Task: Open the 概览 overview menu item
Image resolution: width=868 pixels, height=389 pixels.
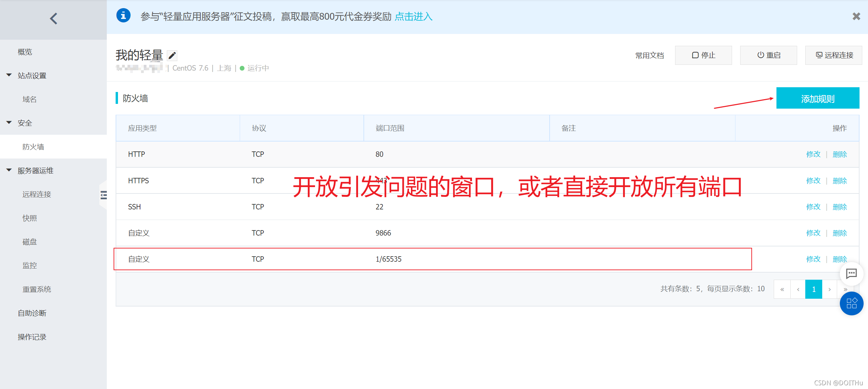Action: pyautogui.click(x=25, y=52)
